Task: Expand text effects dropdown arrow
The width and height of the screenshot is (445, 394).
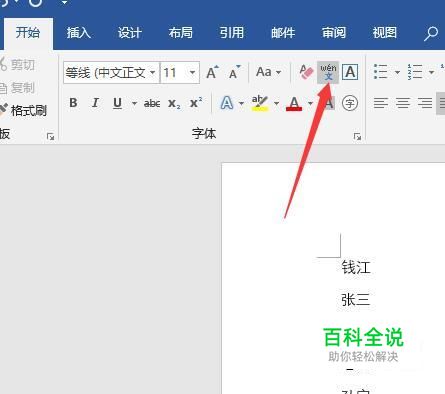Action: click(241, 103)
